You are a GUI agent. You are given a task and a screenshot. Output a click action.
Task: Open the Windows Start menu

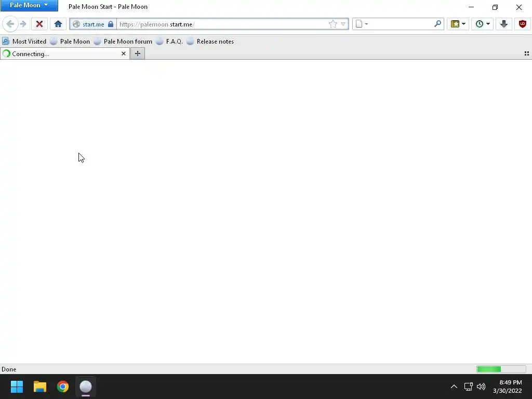point(17,387)
